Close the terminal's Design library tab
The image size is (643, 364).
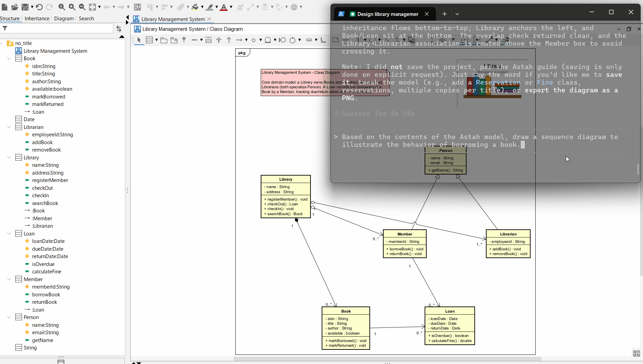(x=427, y=14)
